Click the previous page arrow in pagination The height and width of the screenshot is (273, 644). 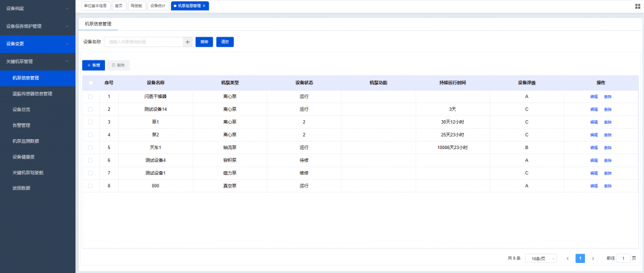567,259
